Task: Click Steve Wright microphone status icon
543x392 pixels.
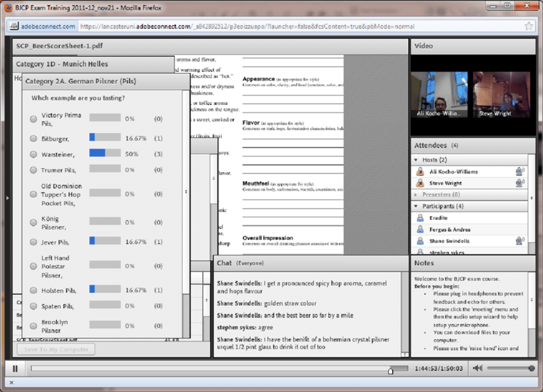Action: pyautogui.click(x=520, y=183)
